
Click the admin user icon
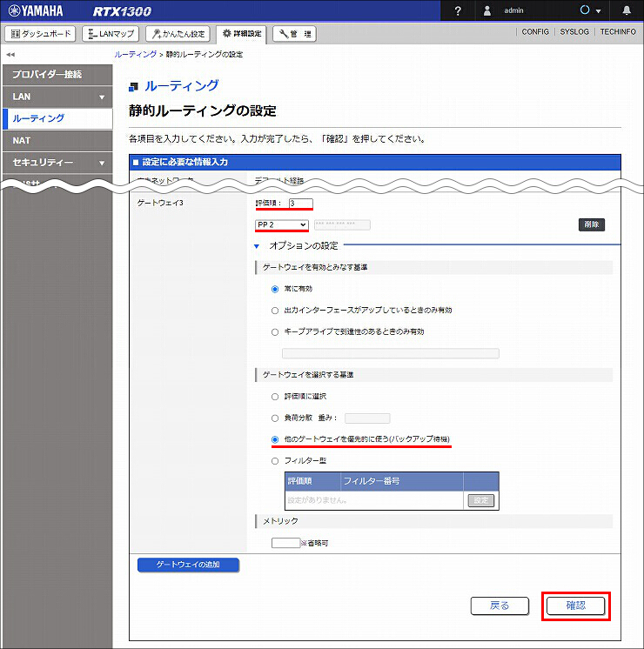click(487, 10)
